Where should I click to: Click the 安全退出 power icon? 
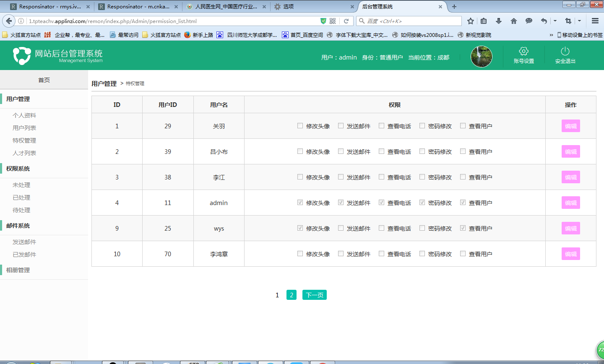565,52
